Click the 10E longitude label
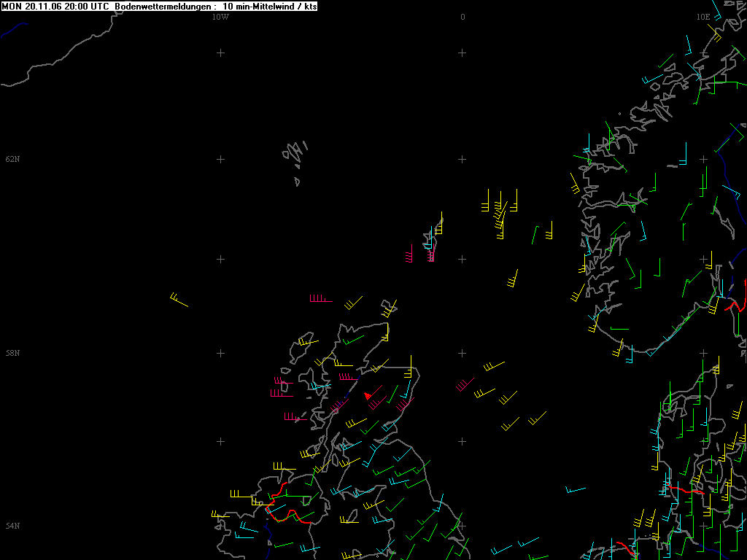The height and width of the screenshot is (560, 747). click(x=703, y=17)
